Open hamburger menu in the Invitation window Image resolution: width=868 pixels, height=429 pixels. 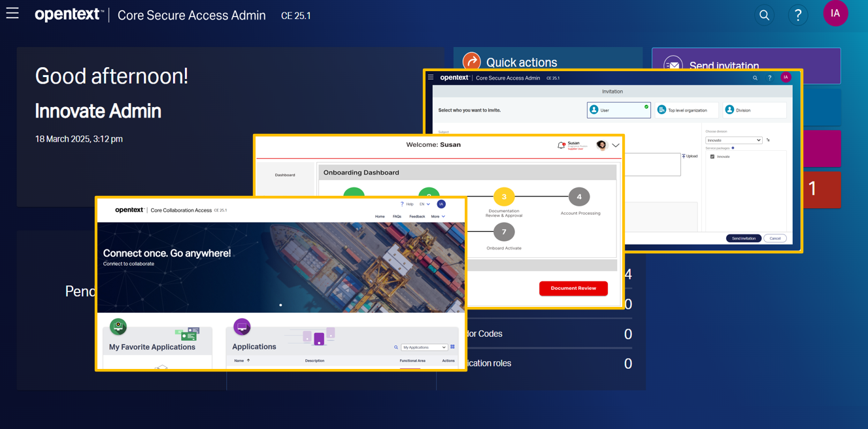[431, 78]
